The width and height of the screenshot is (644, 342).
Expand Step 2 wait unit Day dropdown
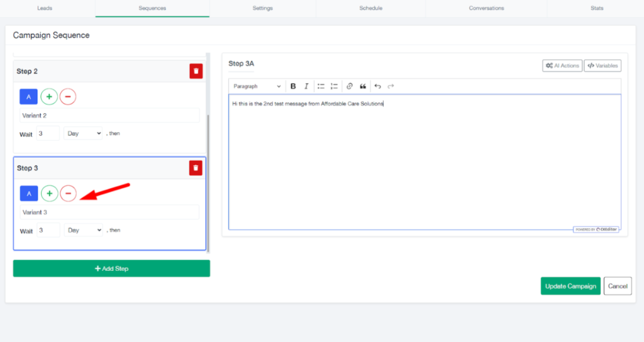[84, 133]
